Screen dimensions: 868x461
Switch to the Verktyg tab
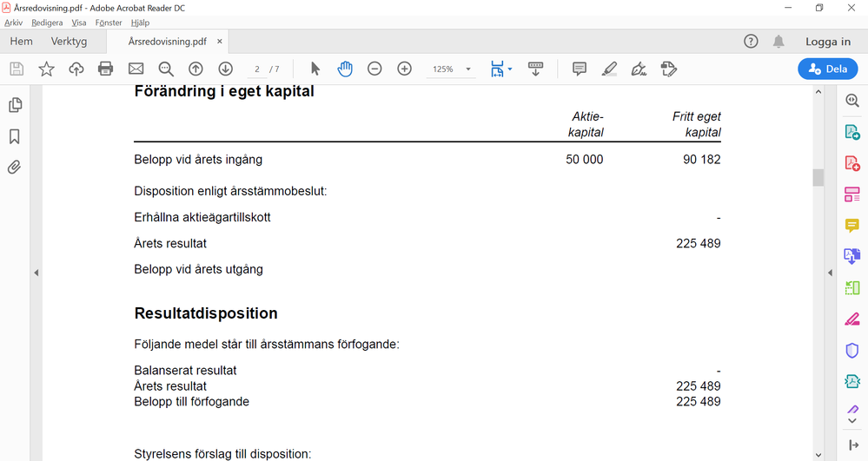pos(69,42)
